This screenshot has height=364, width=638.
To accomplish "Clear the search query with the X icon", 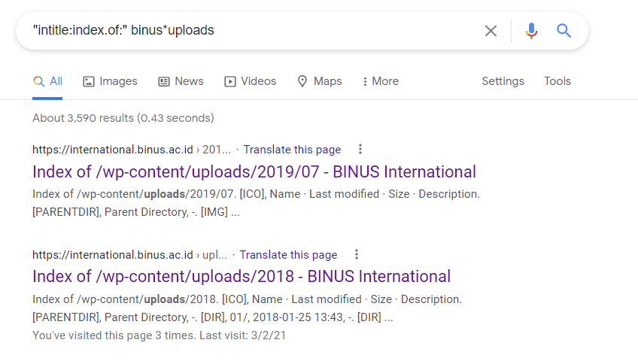I will (x=491, y=31).
